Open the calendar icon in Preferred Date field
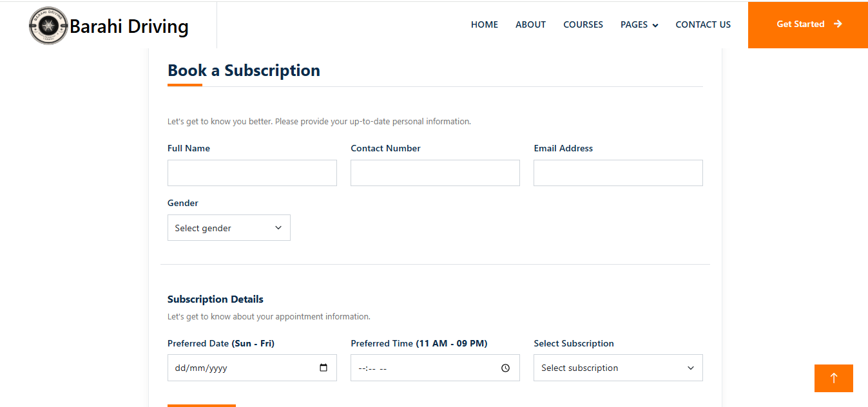This screenshot has width=868, height=407. tap(324, 367)
